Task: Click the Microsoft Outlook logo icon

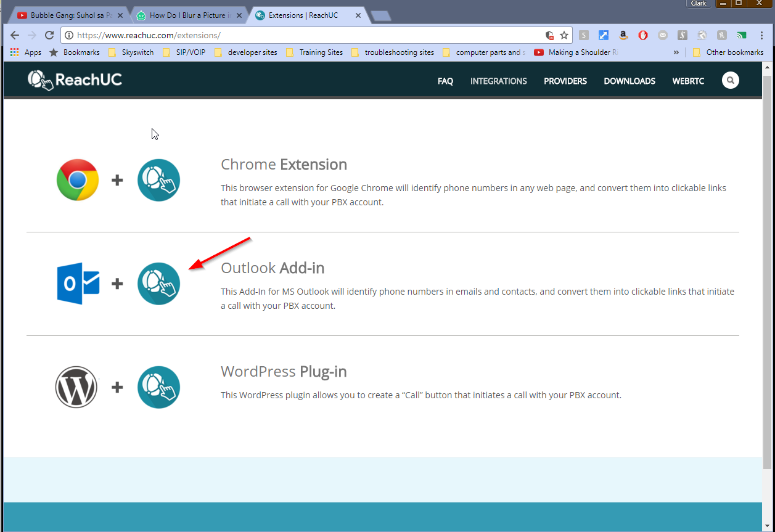Action: 78,284
